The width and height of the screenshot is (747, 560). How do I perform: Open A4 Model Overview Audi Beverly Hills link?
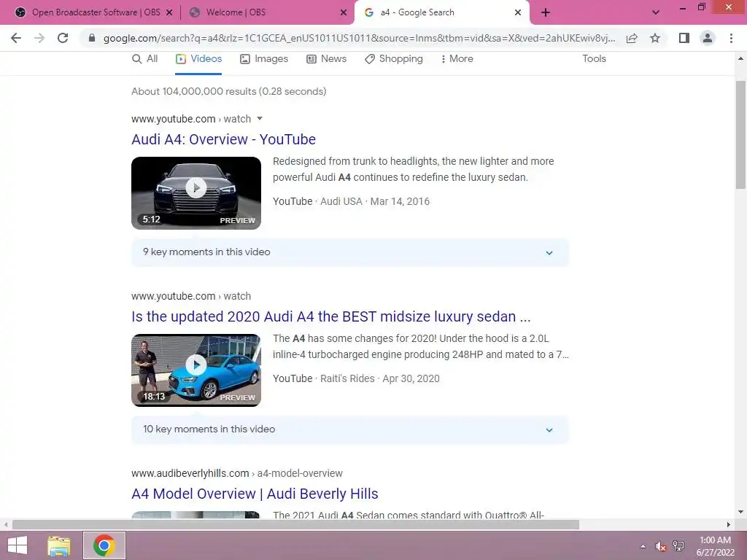tap(255, 494)
